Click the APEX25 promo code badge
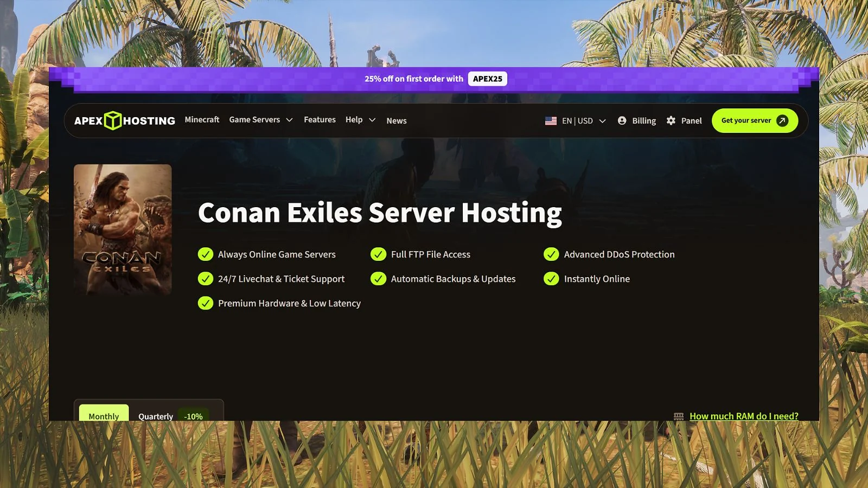The image size is (868, 488). [488, 79]
